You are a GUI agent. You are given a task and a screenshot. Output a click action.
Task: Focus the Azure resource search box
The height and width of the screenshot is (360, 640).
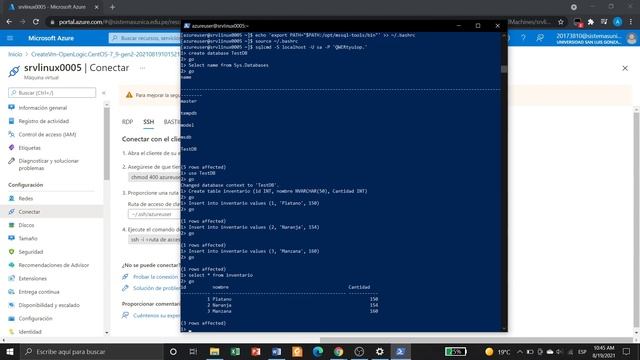pyautogui.click(x=145, y=38)
